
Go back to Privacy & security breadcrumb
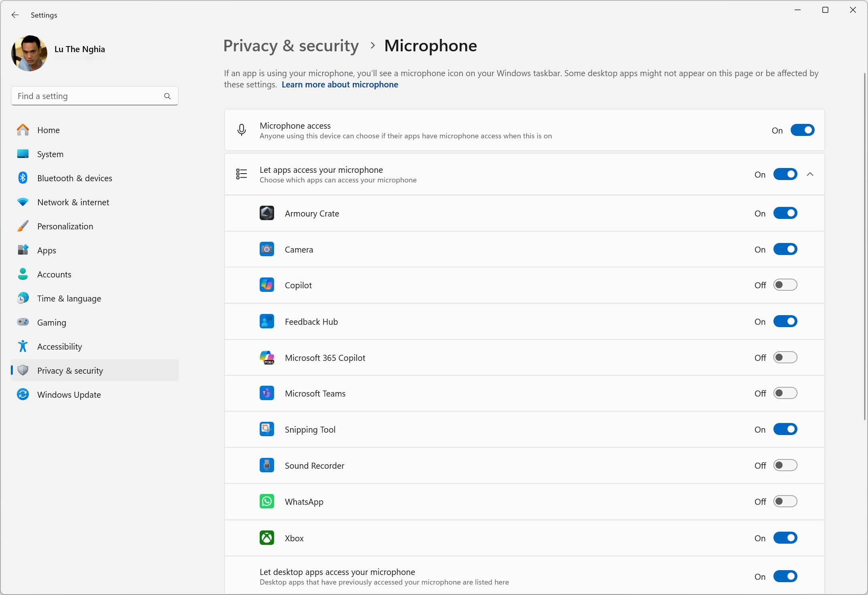[291, 46]
